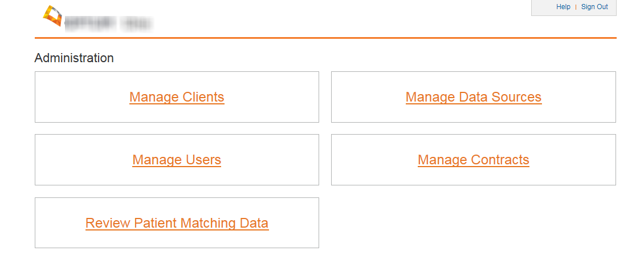This screenshot has width=644, height=267.
Task: Open Review Patient Matching Data
Action: point(177,223)
